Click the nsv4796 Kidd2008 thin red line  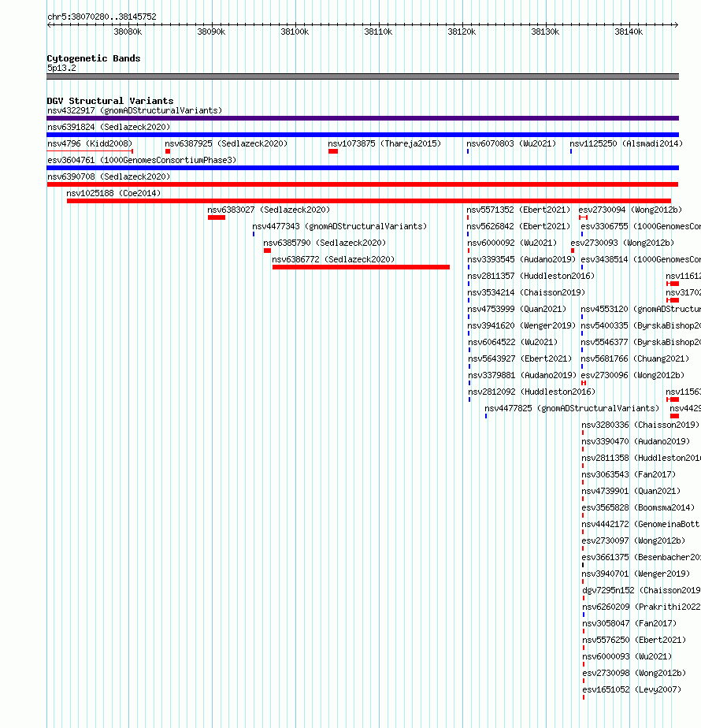[90, 151]
